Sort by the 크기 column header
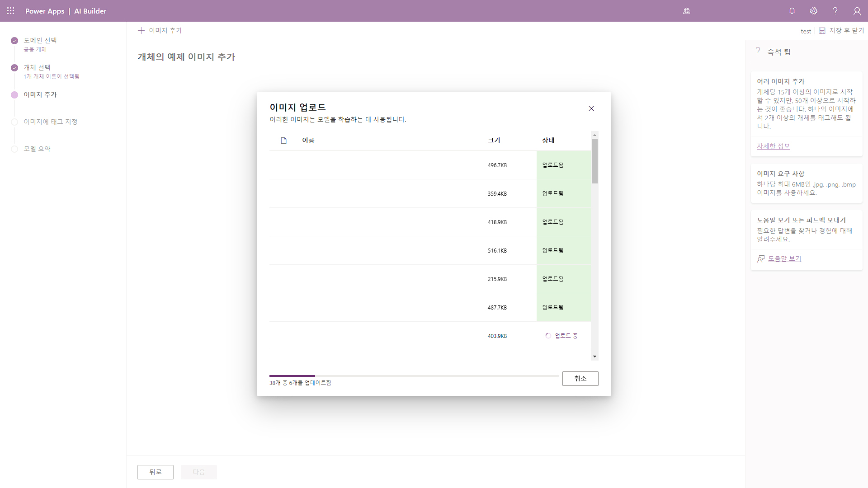Viewport: 868px width, 488px height. 494,140
